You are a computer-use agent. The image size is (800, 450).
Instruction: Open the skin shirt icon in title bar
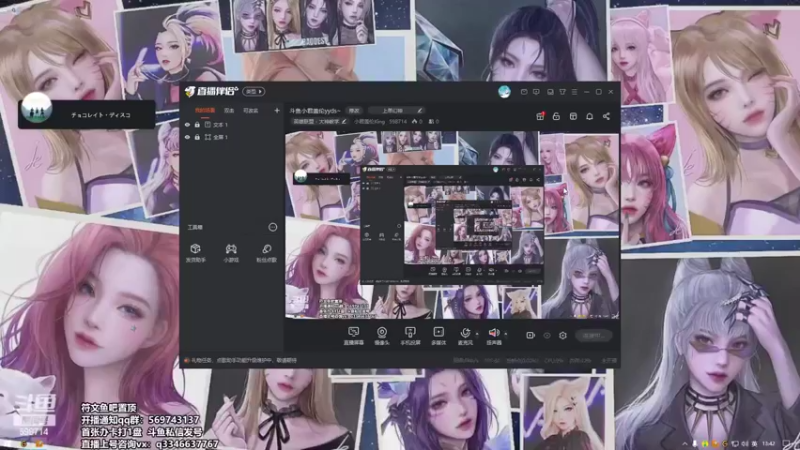pyautogui.click(x=562, y=92)
